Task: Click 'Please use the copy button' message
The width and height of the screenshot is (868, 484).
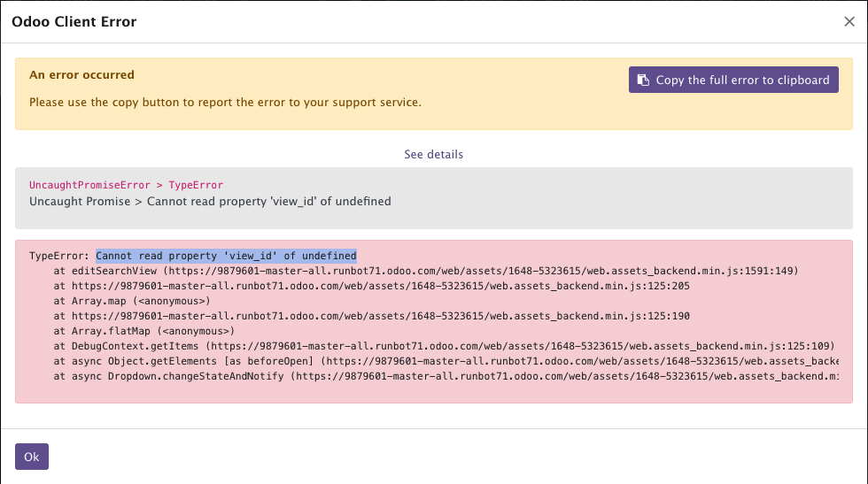Action: coord(225,103)
